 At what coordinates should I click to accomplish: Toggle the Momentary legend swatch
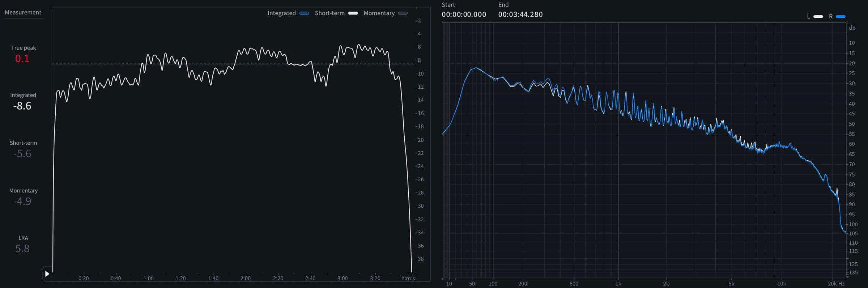tap(403, 13)
